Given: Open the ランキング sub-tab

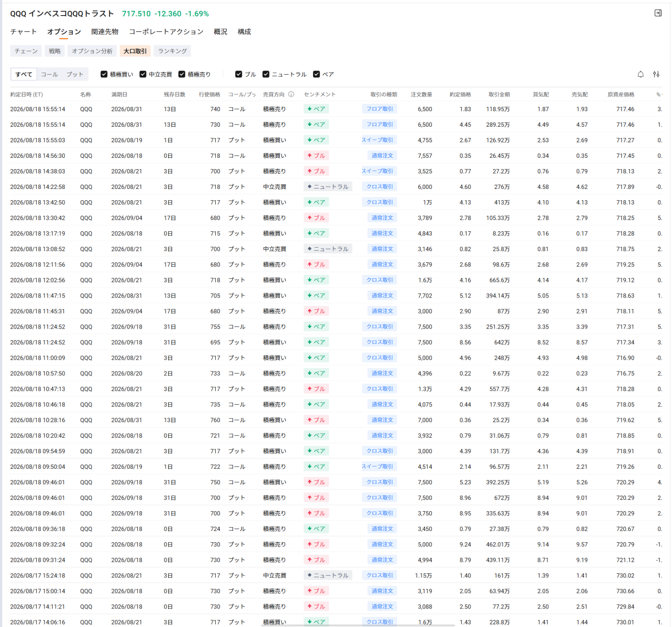Looking at the screenshot, I should [x=172, y=51].
